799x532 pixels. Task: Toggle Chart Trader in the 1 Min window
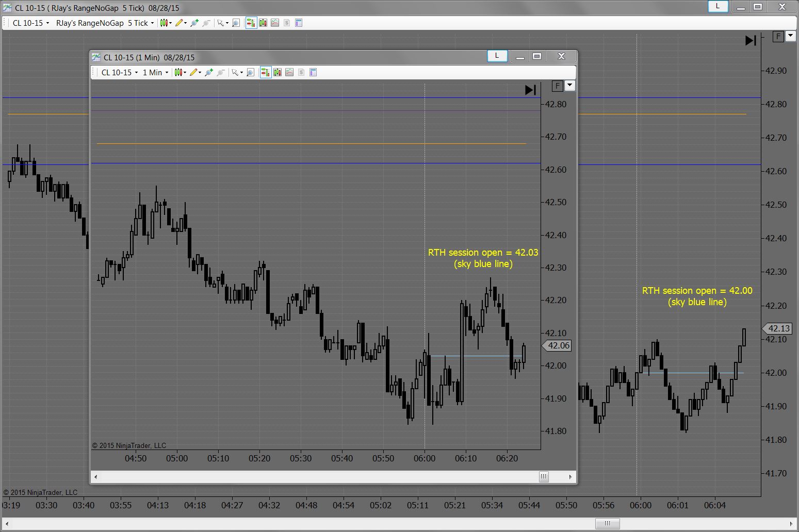(266, 72)
